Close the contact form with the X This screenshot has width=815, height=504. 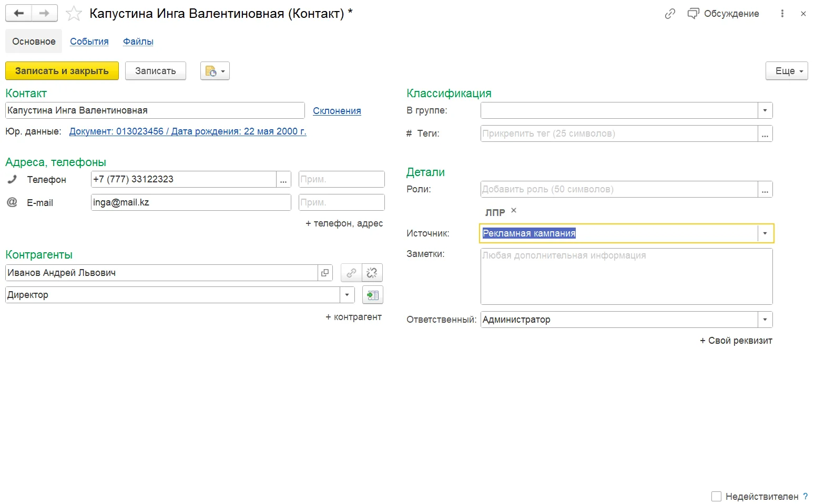point(803,14)
